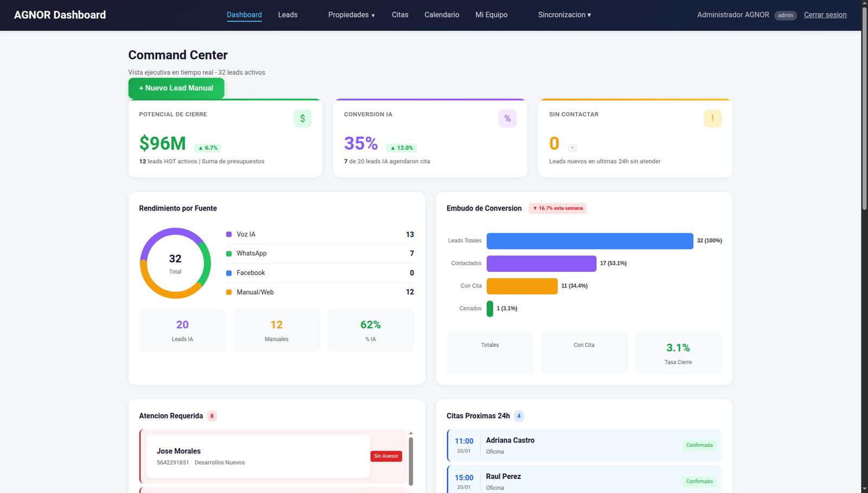Open the Leads tab in navigation

(288, 15)
